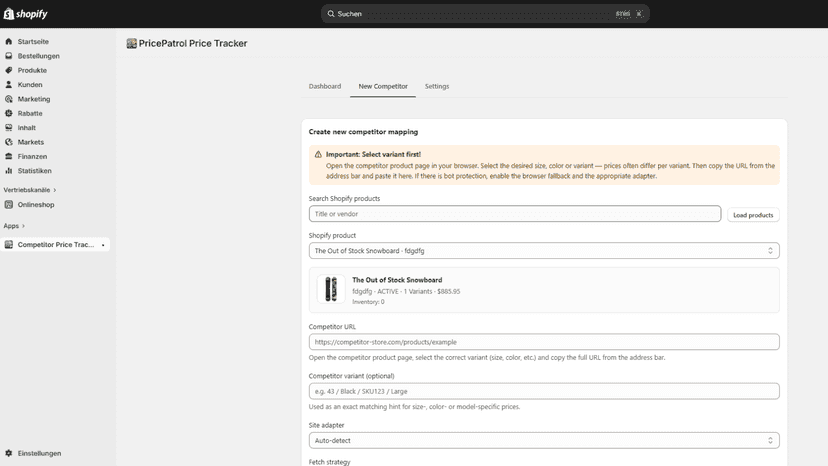Open Marketing target icon

coord(8,99)
